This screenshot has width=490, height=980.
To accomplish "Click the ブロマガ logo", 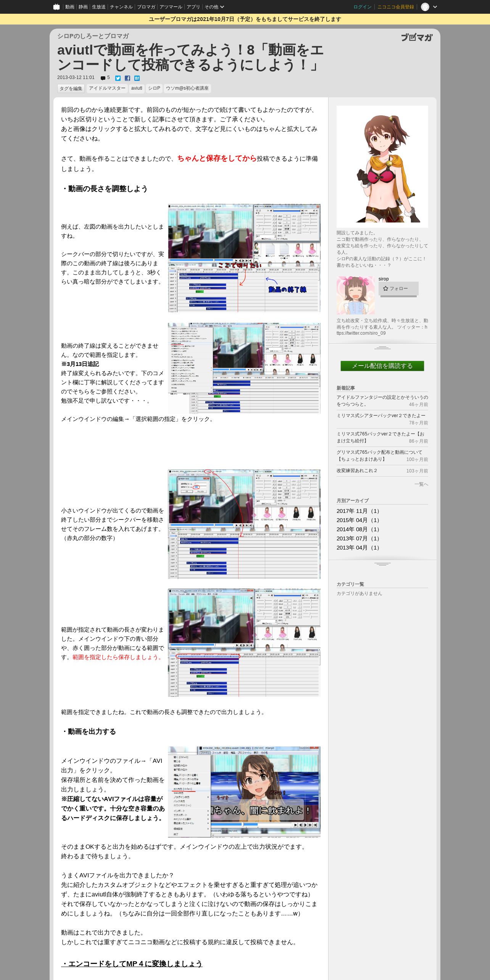I will (417, 37).
